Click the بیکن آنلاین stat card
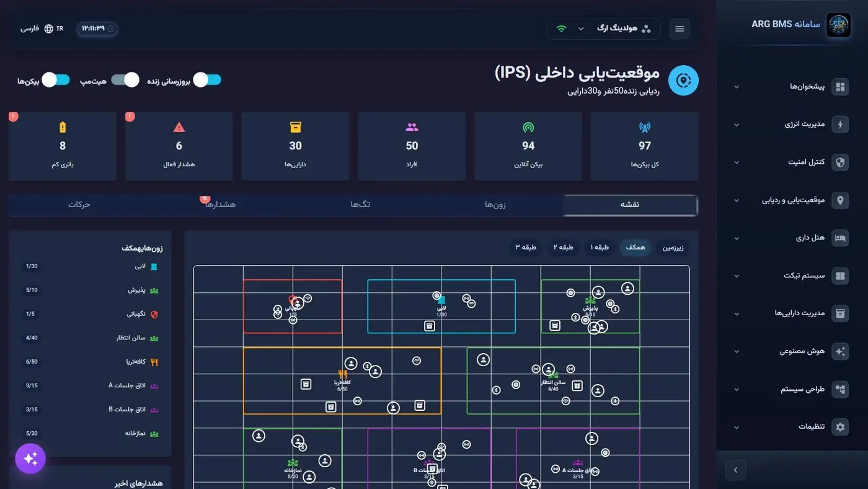Viewport: 868px width, 489px height. point(528,146)
